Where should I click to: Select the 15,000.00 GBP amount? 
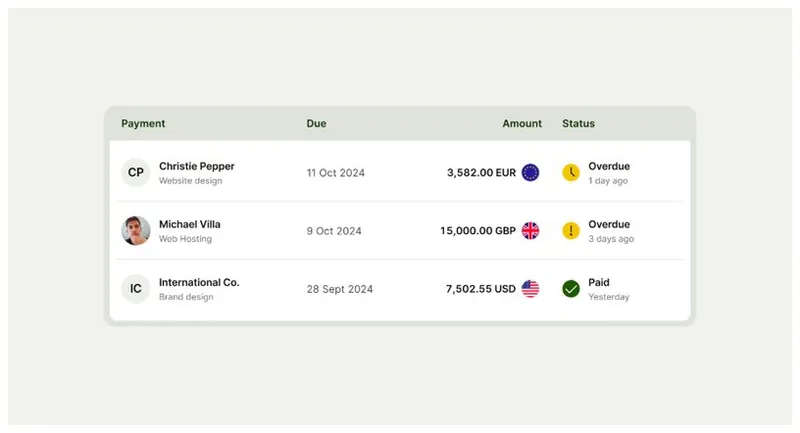pyautogui.click(x=477, y=230)
